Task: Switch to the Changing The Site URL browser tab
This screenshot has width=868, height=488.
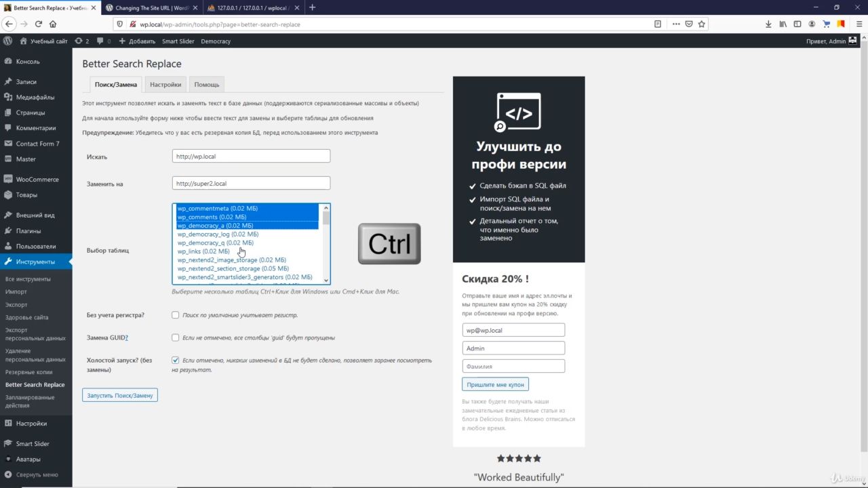Action: (x=151, y=7)
